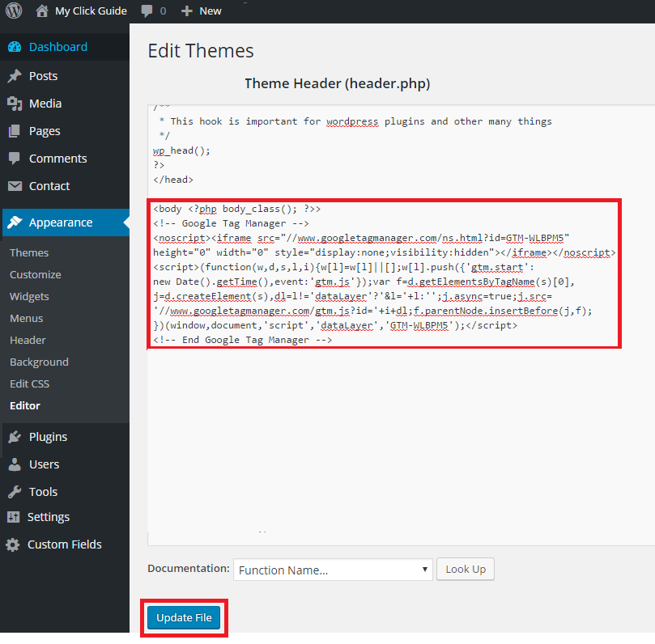Expand the Function Name documentation dropdown
655x644 pixels.
click(333, 570)
